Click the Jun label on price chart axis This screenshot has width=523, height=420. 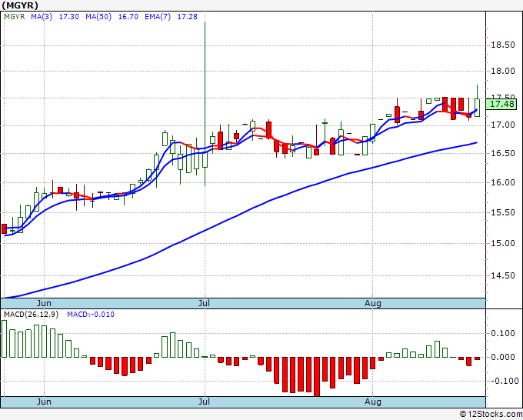tap(44, 303)
